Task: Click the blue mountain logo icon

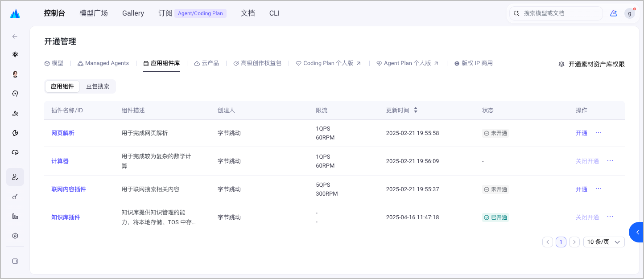Action: click(15, 13)
